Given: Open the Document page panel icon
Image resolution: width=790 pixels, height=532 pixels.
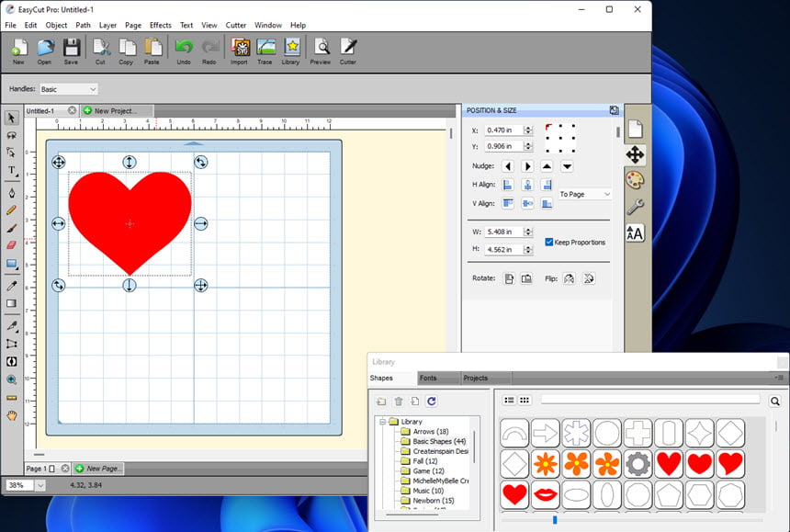Looking at the screenshot, I should pyautogui.click(x=635, y=129).
